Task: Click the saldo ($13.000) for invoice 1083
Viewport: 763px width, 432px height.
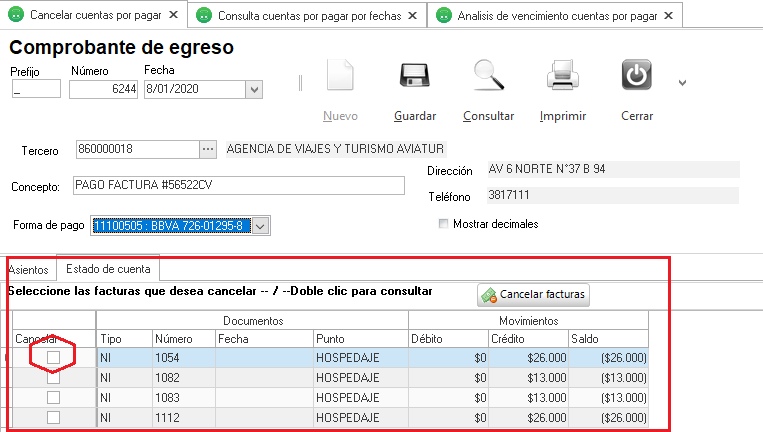Action: coord(608,398)
